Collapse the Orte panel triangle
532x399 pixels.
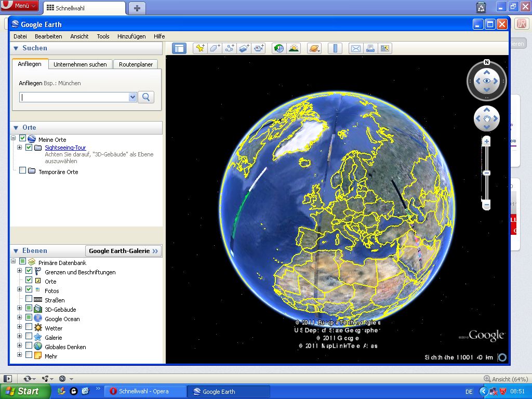(x=16, y=128)
